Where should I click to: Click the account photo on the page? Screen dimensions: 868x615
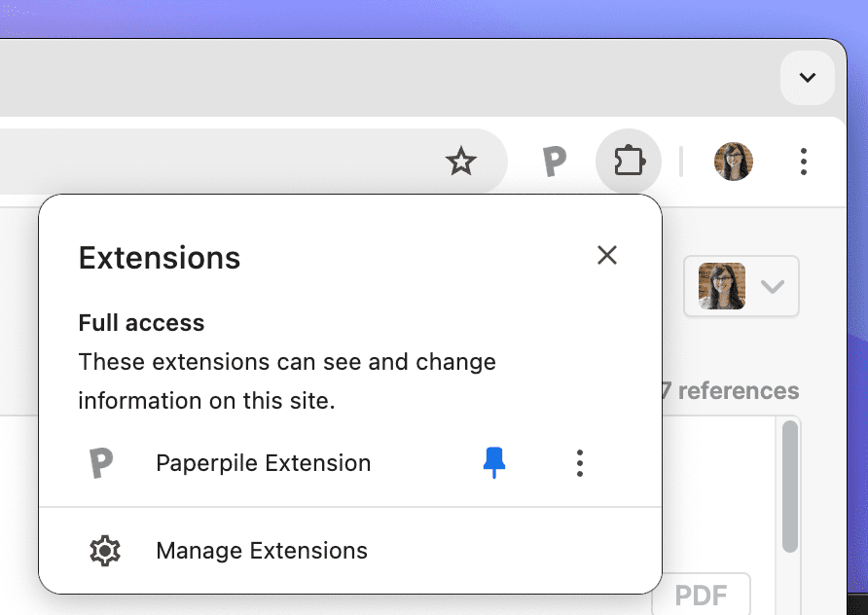(721, 286)
